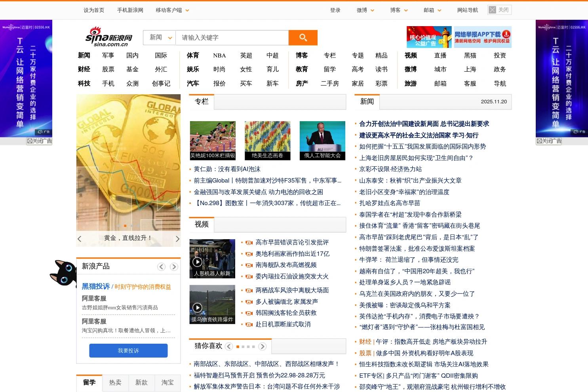This screenshot has width=588, height=392.
Task: Close the top-right ad with 关闭 icon
Action: click(x=499, y=10)
